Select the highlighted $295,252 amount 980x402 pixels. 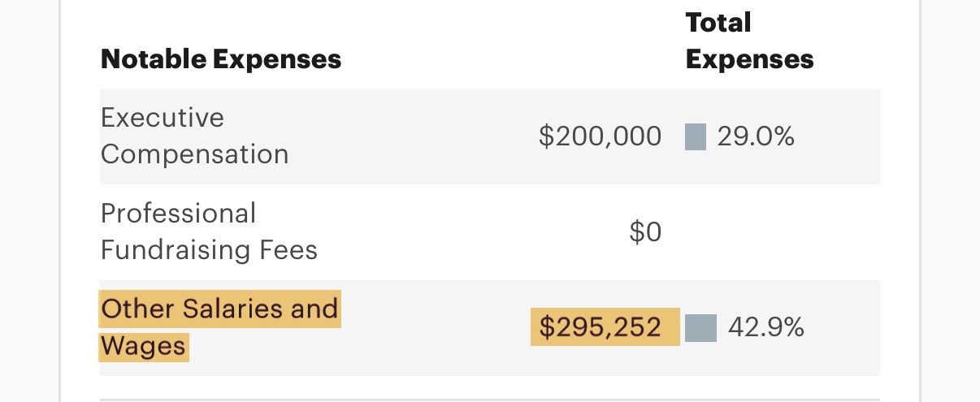(600, 327)
